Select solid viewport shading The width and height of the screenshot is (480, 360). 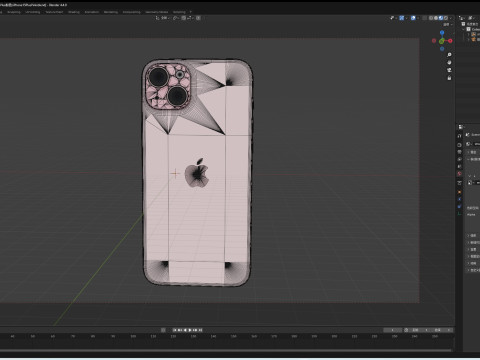[436, 18]
